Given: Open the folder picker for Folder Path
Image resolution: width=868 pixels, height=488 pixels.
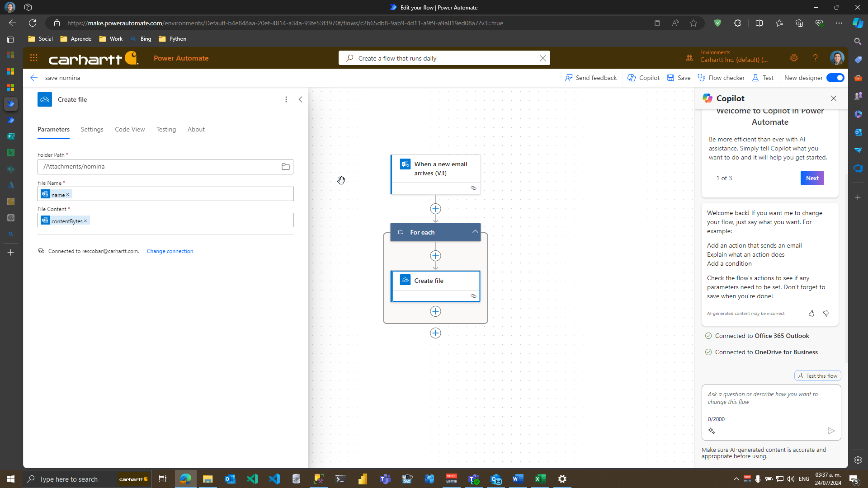Looking at the screenshot, I should [x=285, y=166].
